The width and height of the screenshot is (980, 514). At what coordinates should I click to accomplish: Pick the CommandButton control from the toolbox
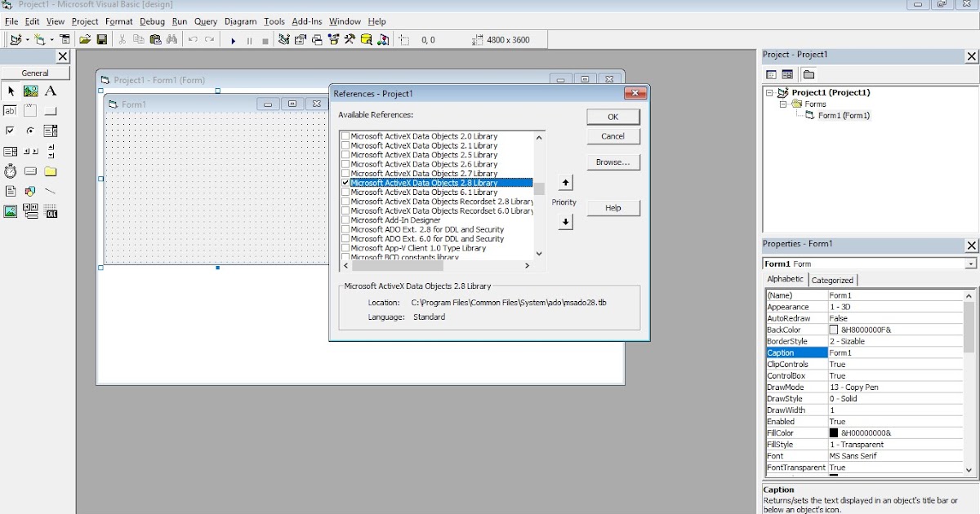(x=51, y=111)
